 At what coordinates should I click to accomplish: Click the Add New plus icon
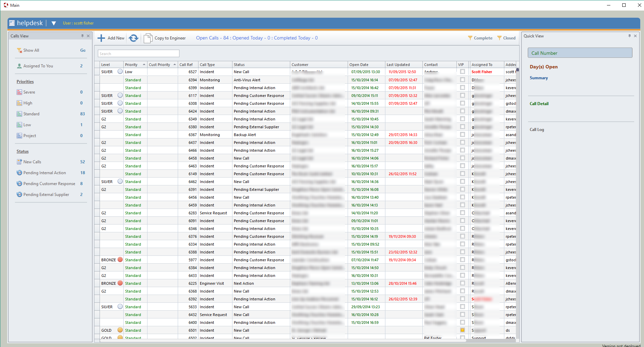tap(101, 38)
